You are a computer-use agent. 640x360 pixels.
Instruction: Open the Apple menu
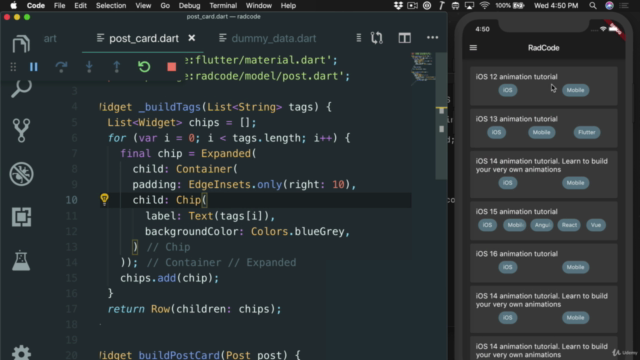13,6
